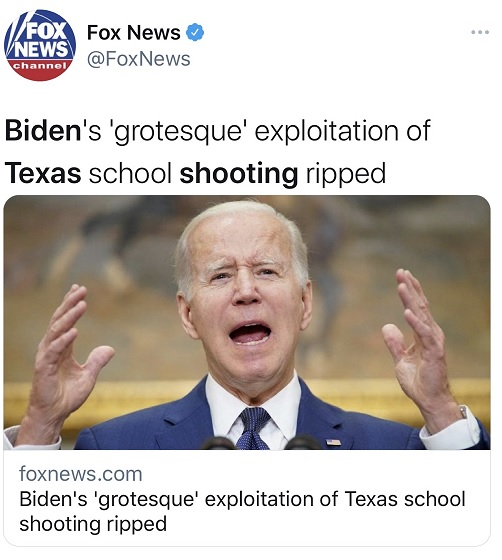Select the @FoxNews handle

tap(139, 59)
